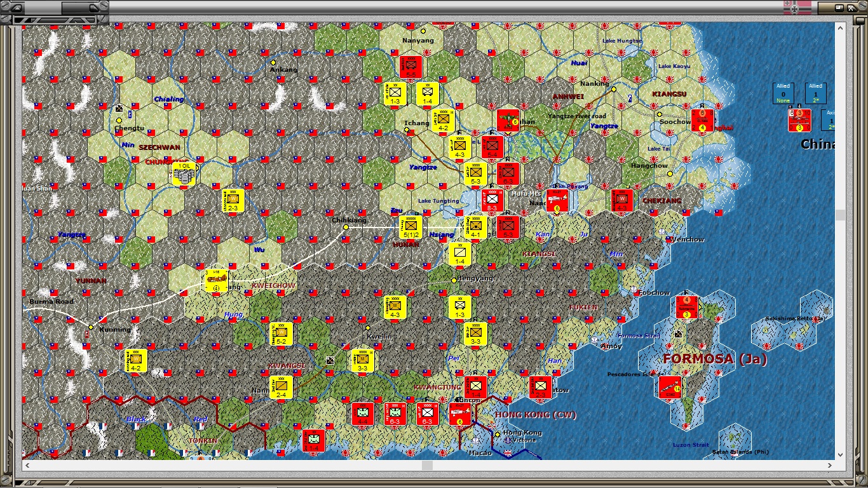Click the Kunming city dot
Viewport: 868px width, 488px height.
coord(91,327)
